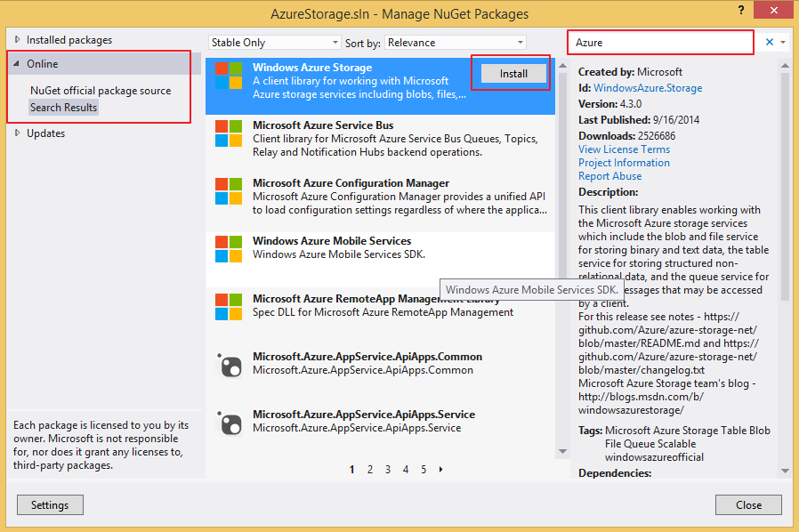The height and width of the screenshot is (532, 799).
Task: Click the Windows Azure Storage package title
Action: tap(312, 68)
